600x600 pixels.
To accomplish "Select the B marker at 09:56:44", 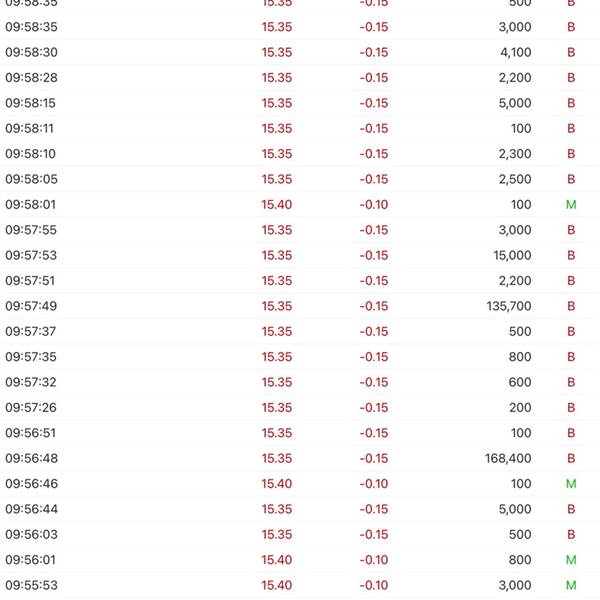I will 571,509.
